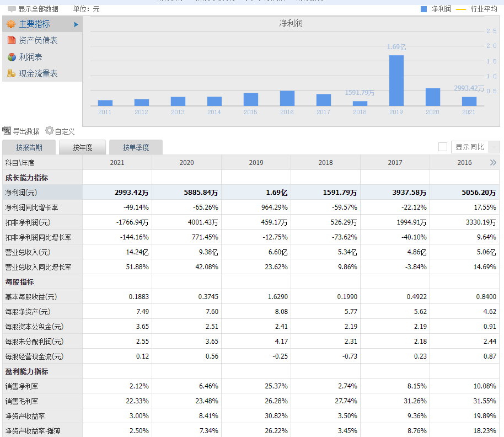
Task: Switch to the 按年度 tab
Action: tap(82, 147)
